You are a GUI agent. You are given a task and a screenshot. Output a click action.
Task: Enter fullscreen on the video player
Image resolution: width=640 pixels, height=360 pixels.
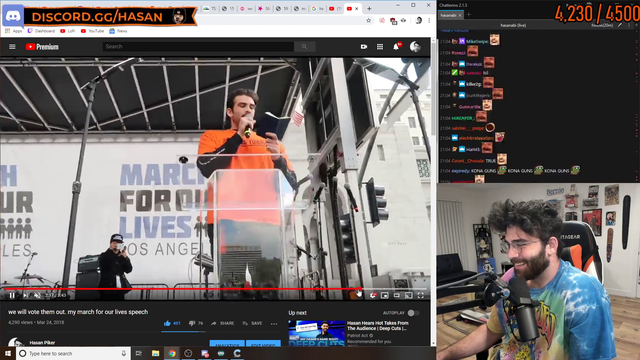[421, 295]
